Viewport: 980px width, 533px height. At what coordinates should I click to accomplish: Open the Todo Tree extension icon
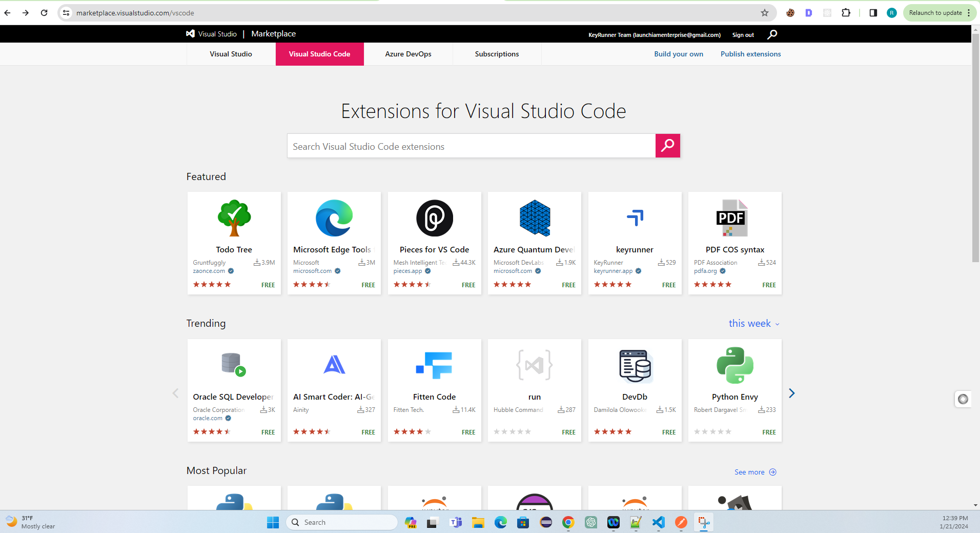tap(234, 218)
